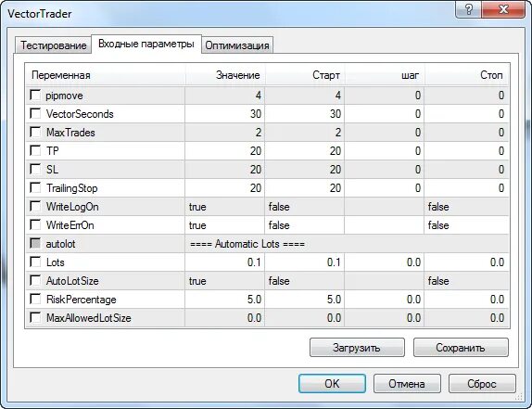Click the VectorTrader title bar

coord(227,14)
